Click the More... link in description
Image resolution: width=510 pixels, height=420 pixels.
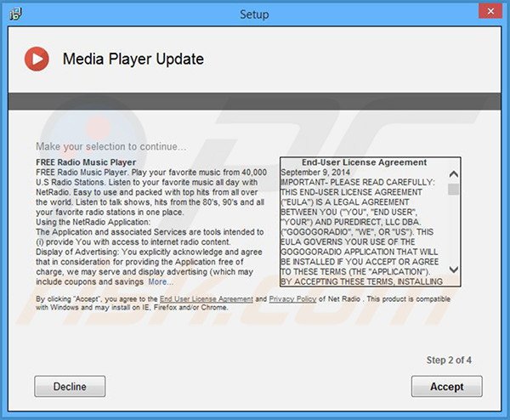pos(161,281)
